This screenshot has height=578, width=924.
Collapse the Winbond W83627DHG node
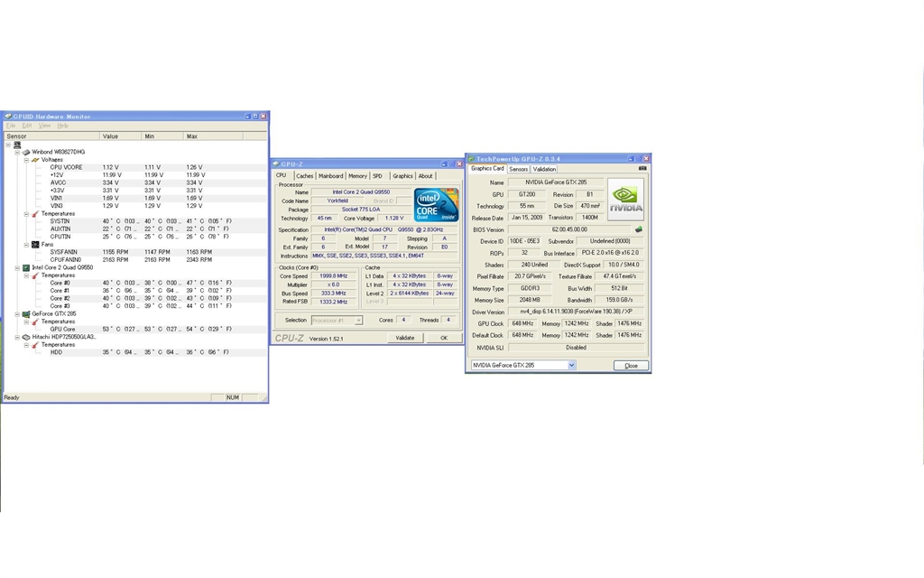[x=17, y=152]
